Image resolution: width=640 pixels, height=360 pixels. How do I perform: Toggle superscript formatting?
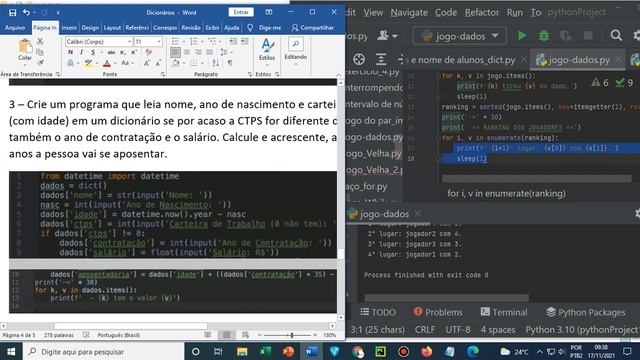(x=133, y=52)
